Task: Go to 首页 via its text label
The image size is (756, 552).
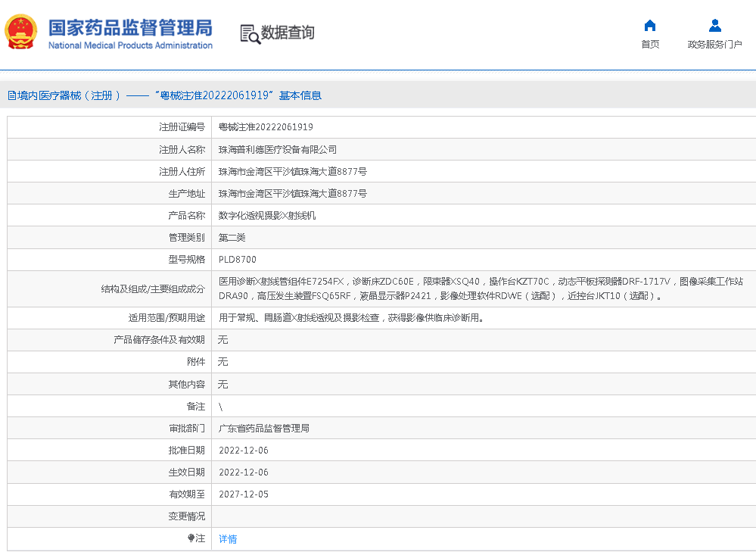Action: pyautogui.click(x=649, y=45)
